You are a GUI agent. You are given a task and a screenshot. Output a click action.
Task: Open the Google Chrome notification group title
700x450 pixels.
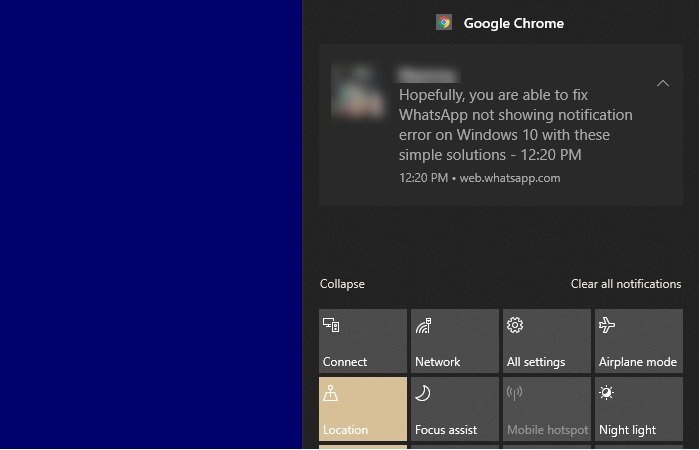(513, 23)
